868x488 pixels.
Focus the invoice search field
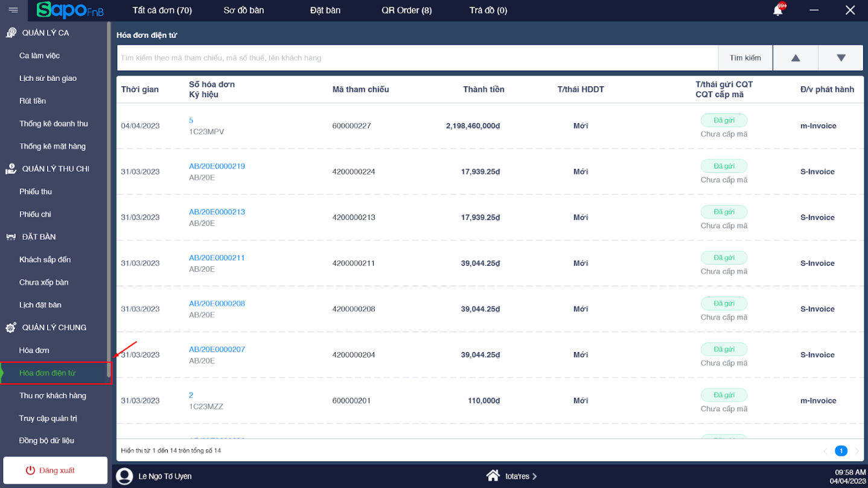[x=417, y=58]
